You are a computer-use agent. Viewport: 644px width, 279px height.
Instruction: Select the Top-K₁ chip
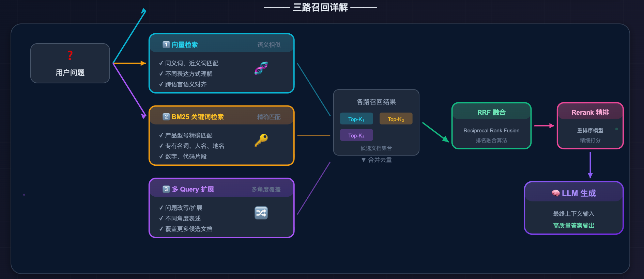[356, 119]
